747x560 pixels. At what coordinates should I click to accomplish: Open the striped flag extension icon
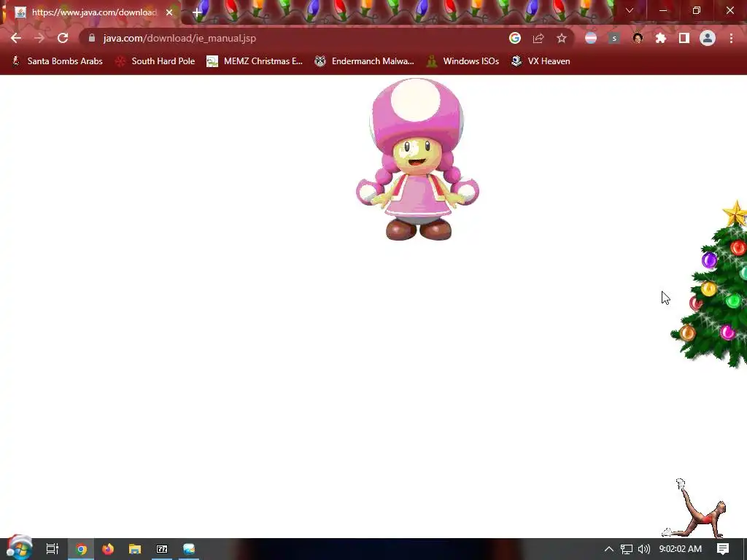[x=591, y=38]
